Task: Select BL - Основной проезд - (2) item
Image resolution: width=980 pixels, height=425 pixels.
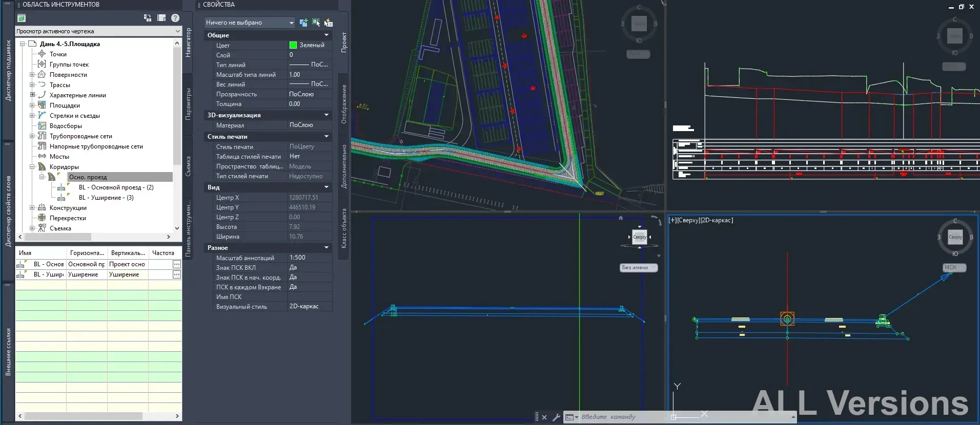Action: coord(116,187)
